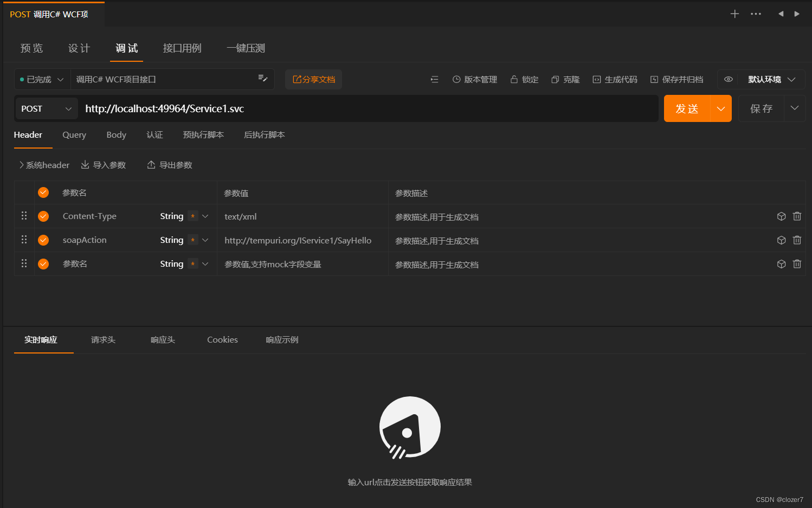This screenshot has width=812, height=508.
Task: Click the URL input field
Action: pyautogui.click(x=325, y=108)
